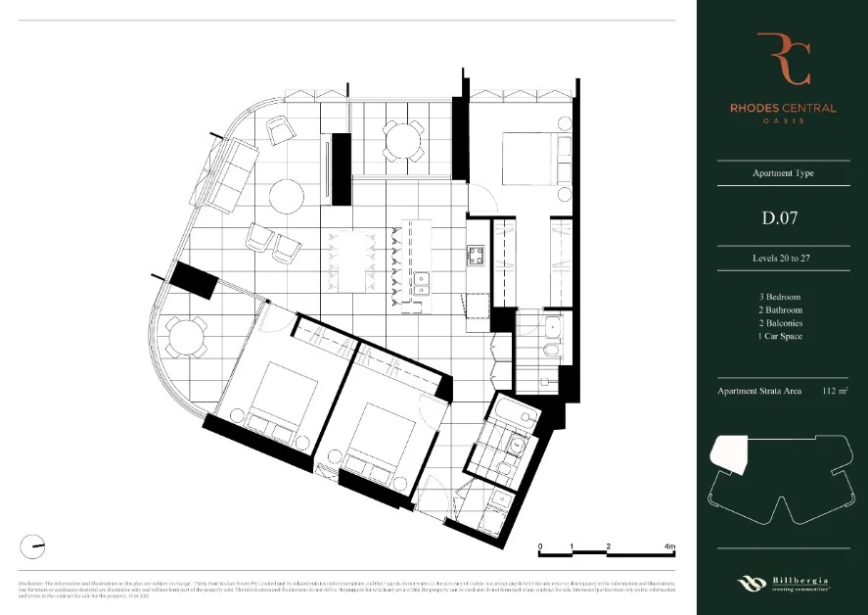Click the 3 Bedroom feature line
This screenshot has height=615, width=868.
click(x=782, y=297)
